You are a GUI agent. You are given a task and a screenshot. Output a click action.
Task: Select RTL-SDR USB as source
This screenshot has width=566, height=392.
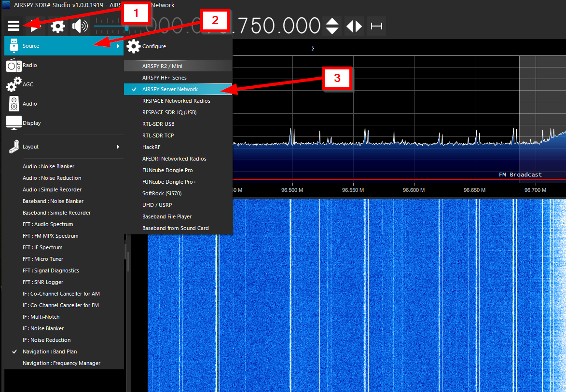pyautogui.click(x=159, y=123)
